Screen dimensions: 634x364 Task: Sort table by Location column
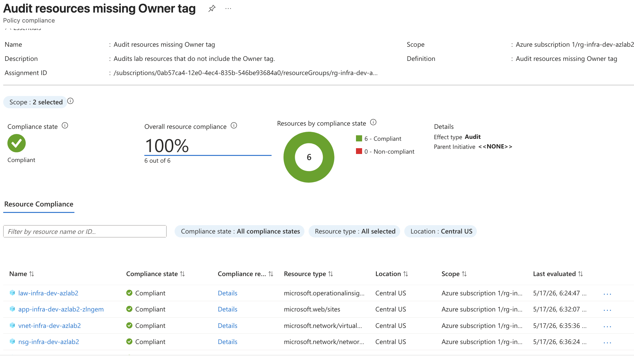click(392, 274)
